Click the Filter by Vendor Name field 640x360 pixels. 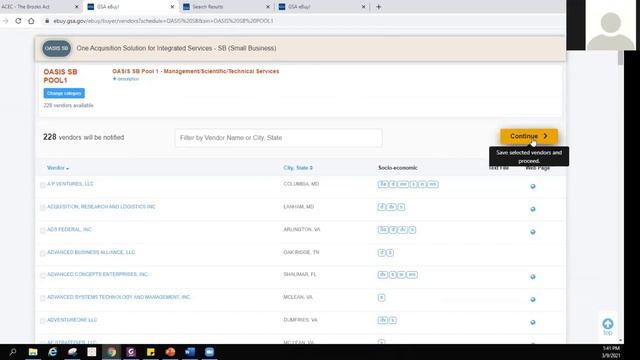(x=278, y=138)
